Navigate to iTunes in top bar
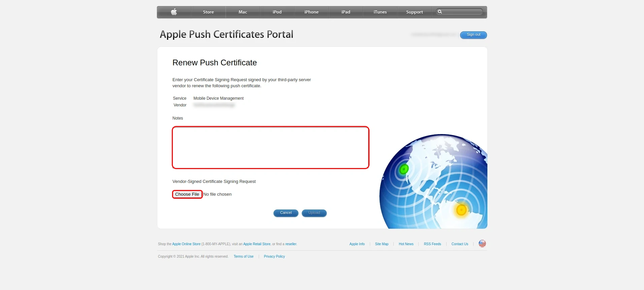The width and height of the screenshot is (644, 290). tap(380, 12)
